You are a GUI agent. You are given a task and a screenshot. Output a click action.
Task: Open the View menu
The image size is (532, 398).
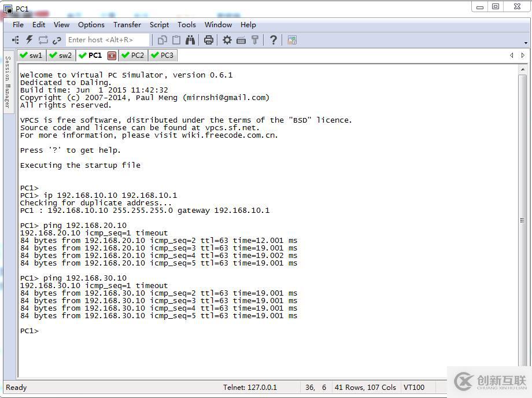tap(61, 25)
